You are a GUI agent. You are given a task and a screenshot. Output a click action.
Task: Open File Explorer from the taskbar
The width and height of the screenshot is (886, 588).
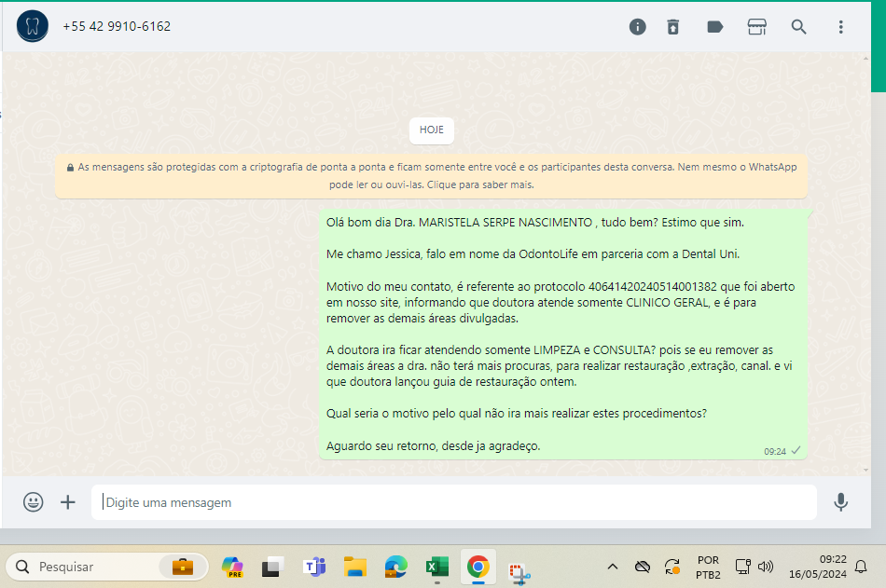pos(355,567)
